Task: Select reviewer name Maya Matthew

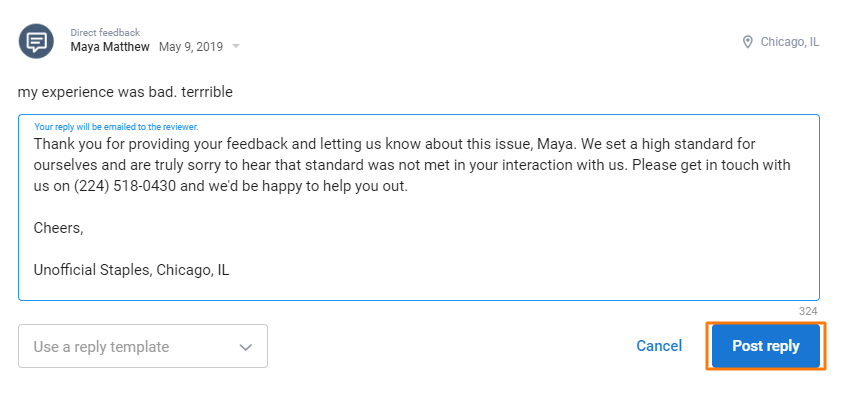Action: tap(110, 47)
